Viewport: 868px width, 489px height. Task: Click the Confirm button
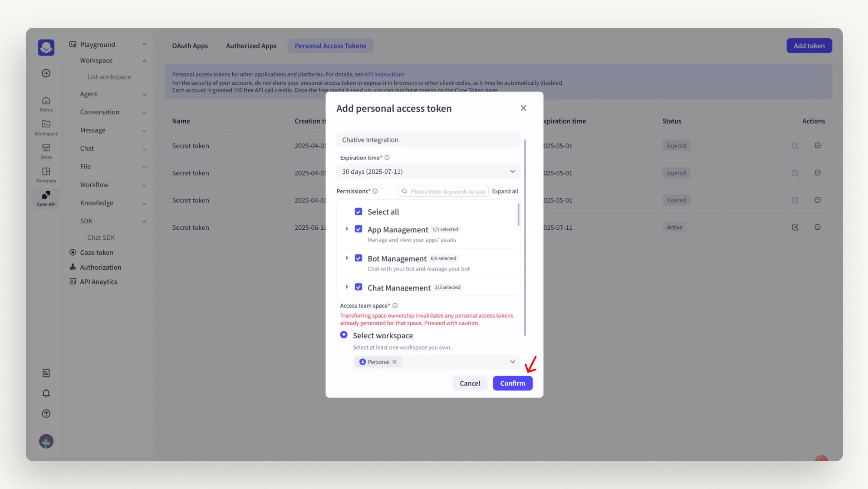pyautogui.click(x=513, y=383)
